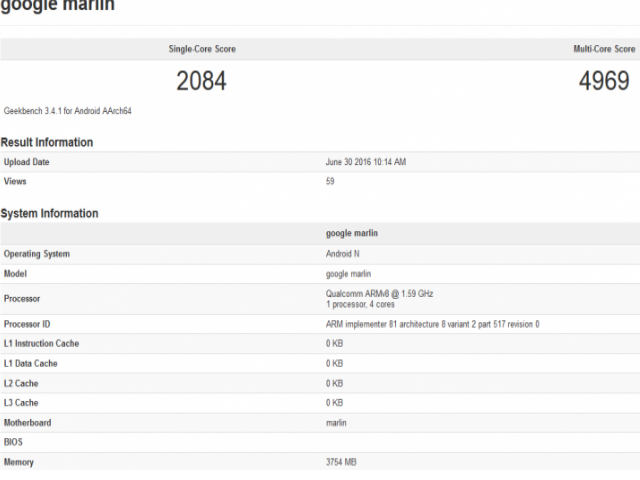Image resolution: width=640 pixels, height=480 pixels.
Task: Select the Multi-Core Score header
Action: click(x=604, y=49)
